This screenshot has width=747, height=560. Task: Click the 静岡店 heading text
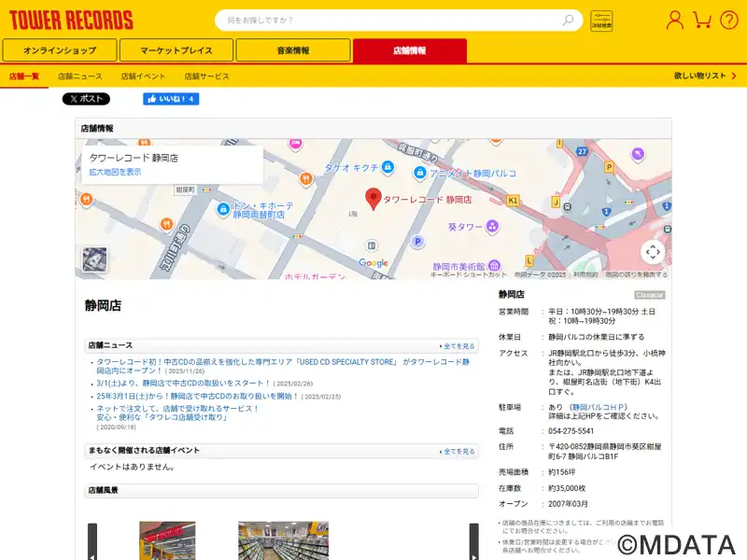(x=103, y=305)
